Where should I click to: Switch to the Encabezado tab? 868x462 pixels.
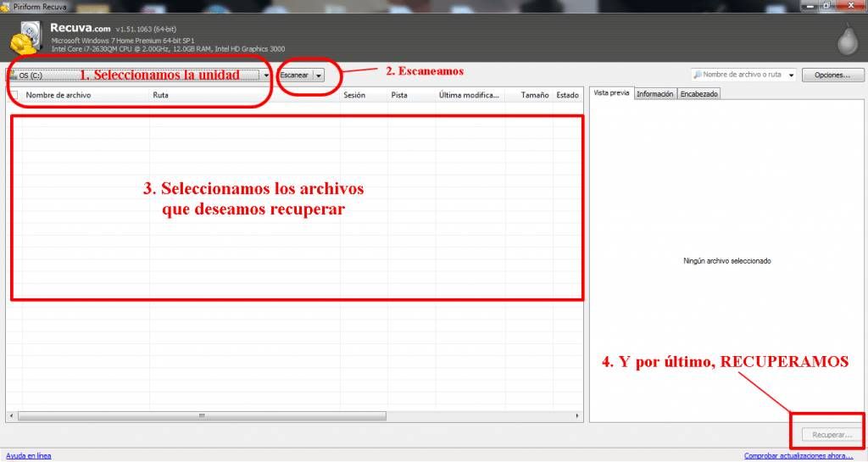(x=699, y=94)
